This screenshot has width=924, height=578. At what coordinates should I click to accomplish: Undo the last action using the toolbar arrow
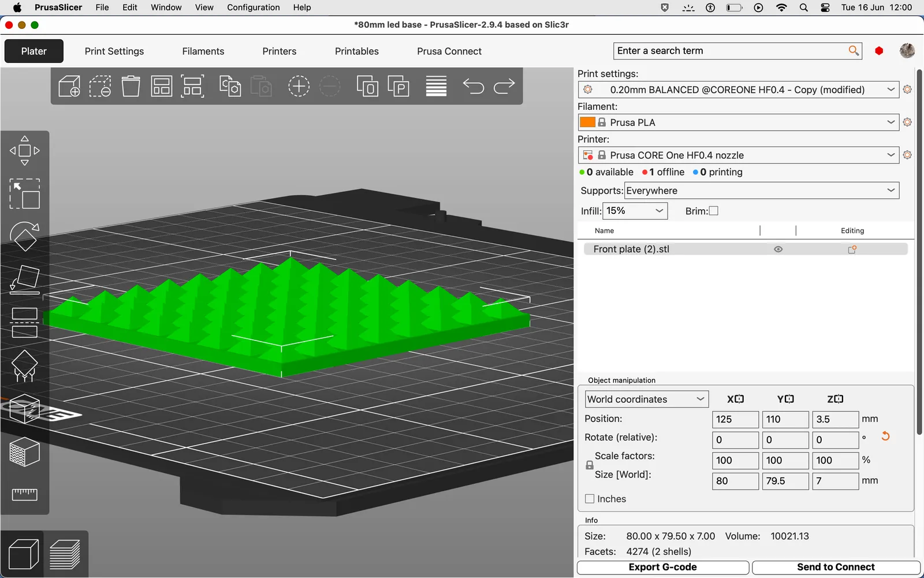pos(474,86)
